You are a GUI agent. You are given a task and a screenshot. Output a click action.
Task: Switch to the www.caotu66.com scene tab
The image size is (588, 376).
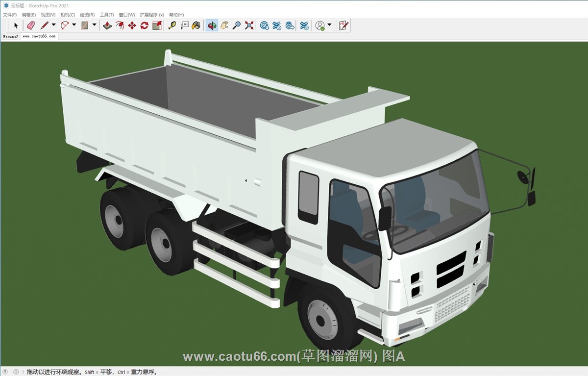(x=39, y=37)
